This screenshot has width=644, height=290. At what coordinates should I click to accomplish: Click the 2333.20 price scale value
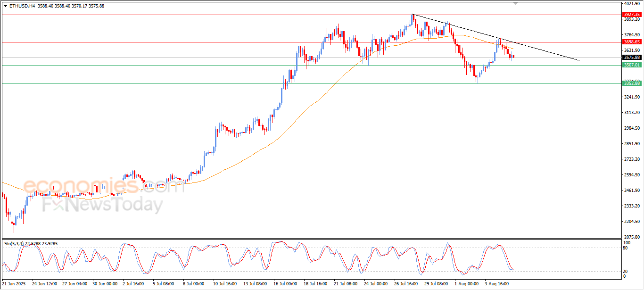click(632, 206)
